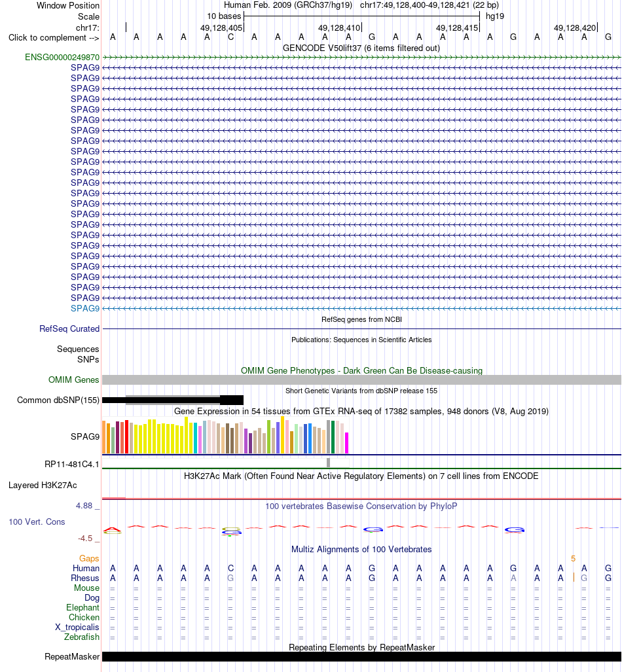Click the Gaps row label
The image size is (622, 672).
89,558
